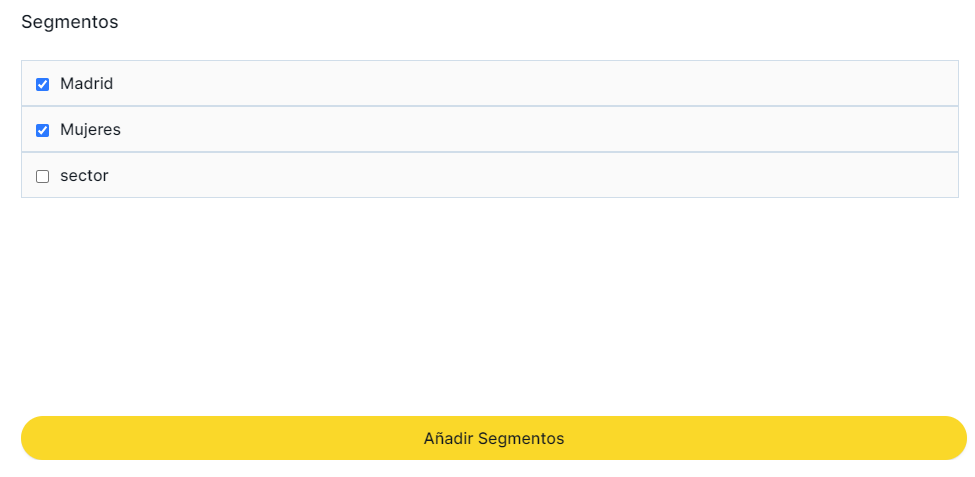Click right end of the Mujeres row
Image resolution: width=975 pixels, height=477 pixels.
935,130
